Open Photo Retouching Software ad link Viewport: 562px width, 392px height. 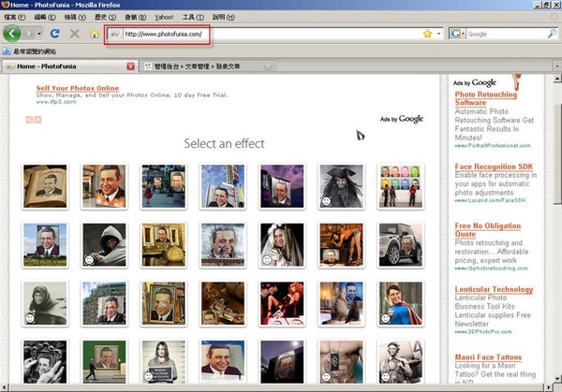click(485, 98)
